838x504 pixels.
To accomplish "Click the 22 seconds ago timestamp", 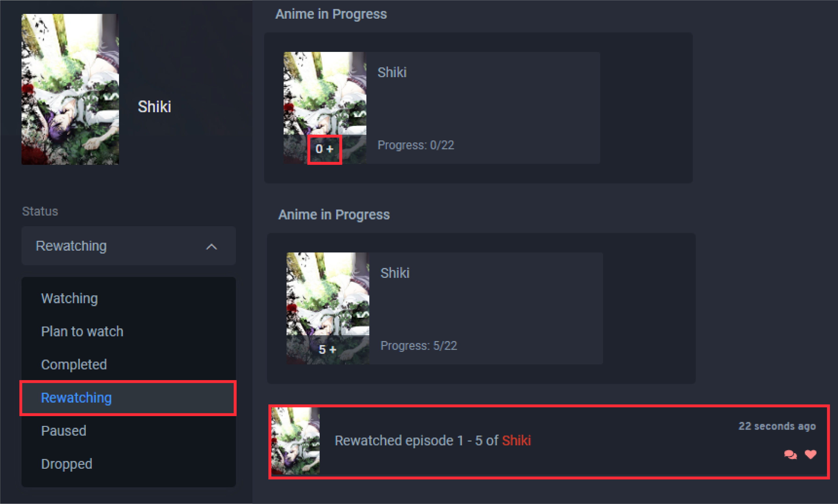I will tap(777, 426).
